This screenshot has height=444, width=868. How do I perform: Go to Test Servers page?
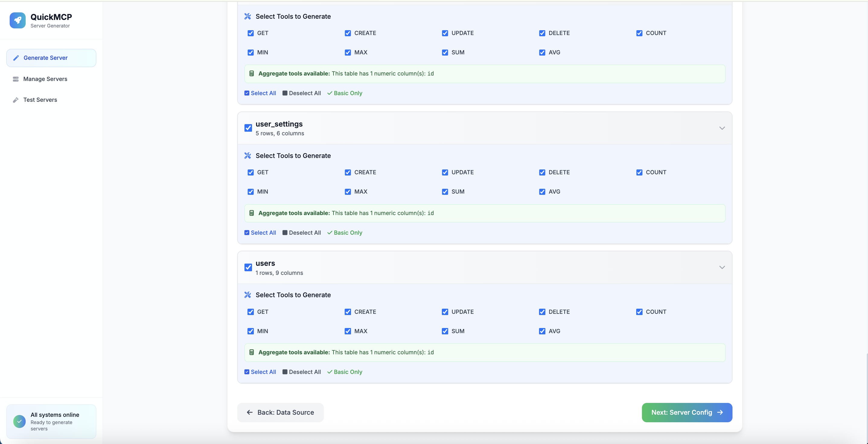[40, 100]
